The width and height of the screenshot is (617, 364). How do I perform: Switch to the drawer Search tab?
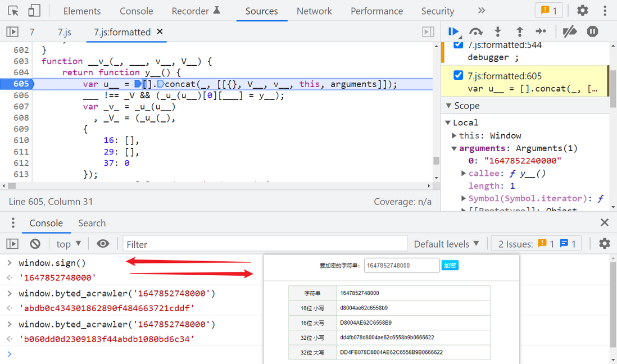[x=92, y=223]
